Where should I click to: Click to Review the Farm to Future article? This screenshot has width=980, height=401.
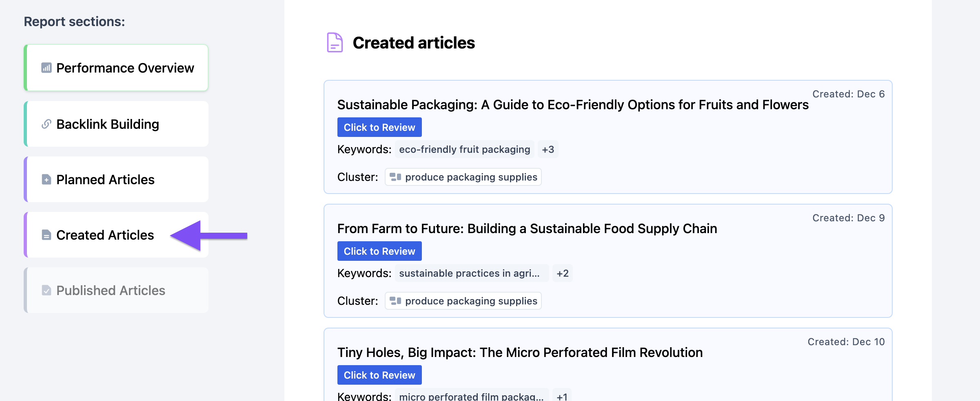(x=379, y=251)
